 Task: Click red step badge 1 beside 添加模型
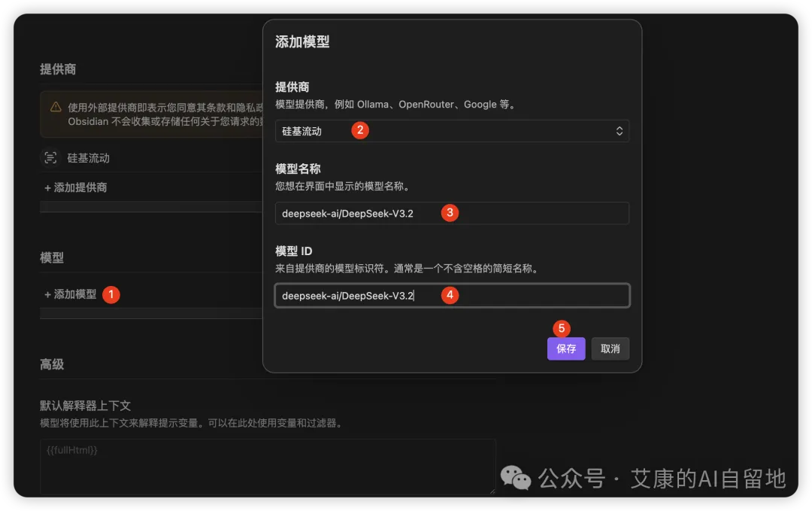pyautogui.click(x=111, y=294)
